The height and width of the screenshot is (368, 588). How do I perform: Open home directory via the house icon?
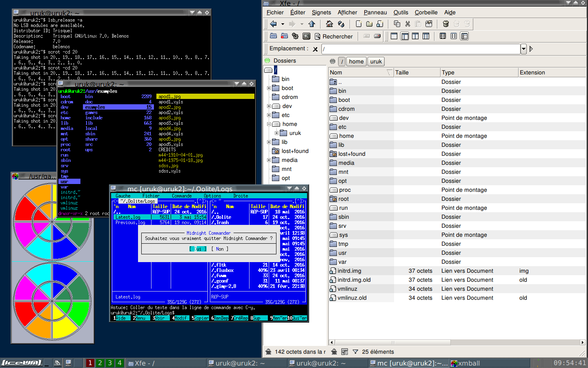[329, 24]
